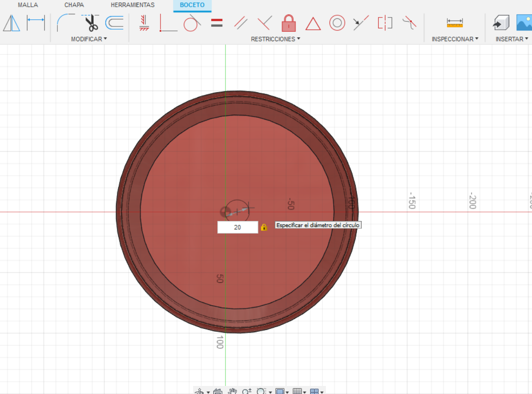
Task: Open the Grid and Snaps dropdown arrow
Action: 305,392
